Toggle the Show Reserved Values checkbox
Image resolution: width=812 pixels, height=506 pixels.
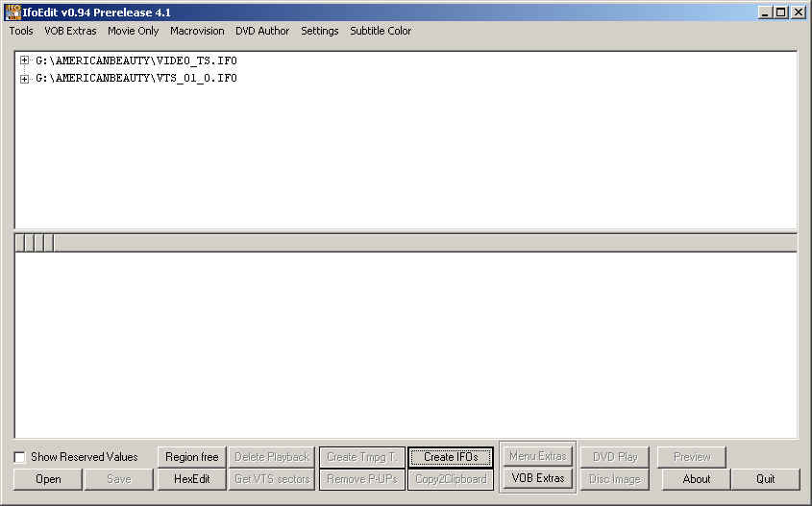tap(19, 457)
